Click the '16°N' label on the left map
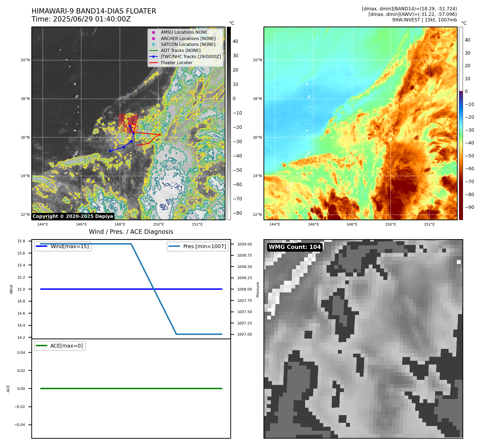Viewport: 481px width, 448px height. tap(25, 137)
